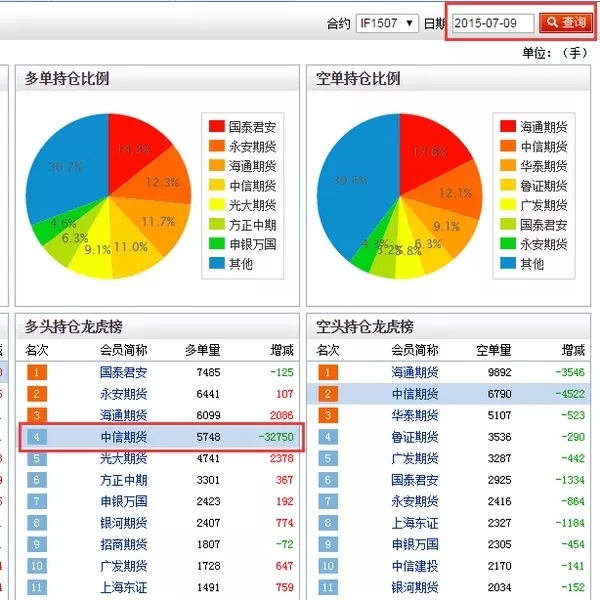Click the red 查询 search button
The width and height of the screenshot is (600, 600).
[x=566, y=23]
